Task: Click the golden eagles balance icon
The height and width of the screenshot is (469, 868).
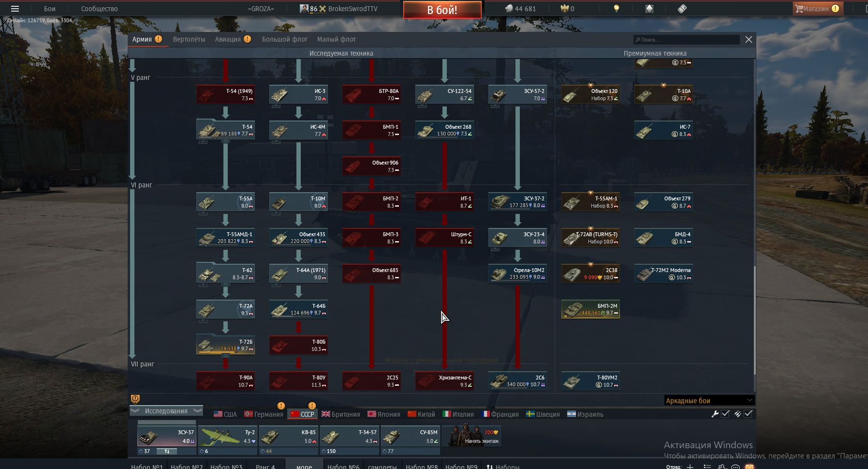Action: tap(564, 9)
